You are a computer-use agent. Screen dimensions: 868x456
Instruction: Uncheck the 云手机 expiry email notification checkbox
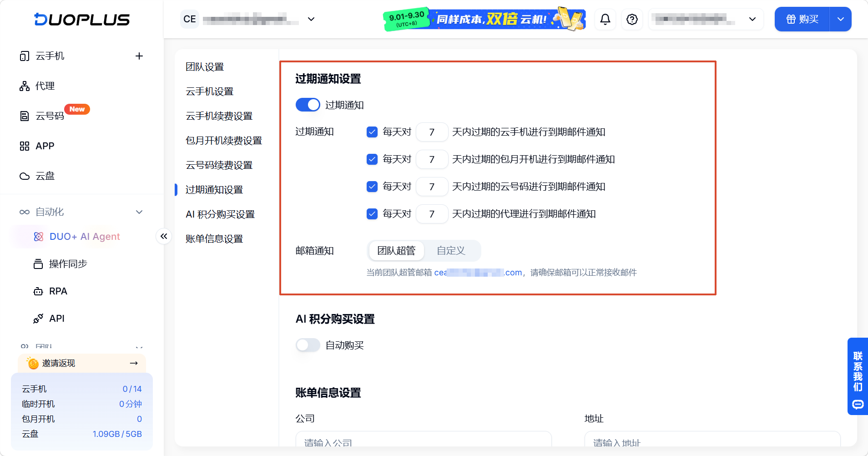coord(372,132)
